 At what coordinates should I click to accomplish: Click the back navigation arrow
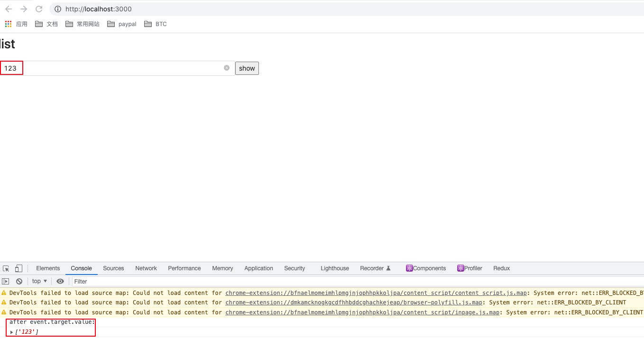coord(8,9)
